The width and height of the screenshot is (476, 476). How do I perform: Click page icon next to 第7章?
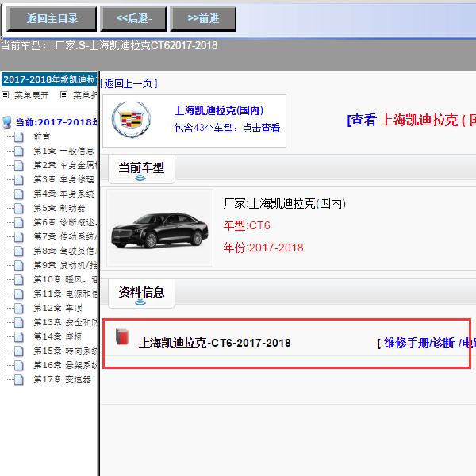click(x=19, y=236)
